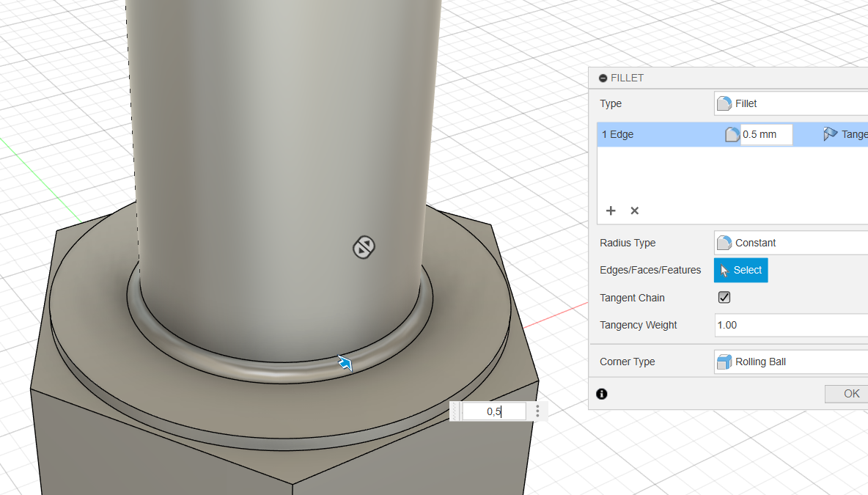This screenshot has height=495, width=868.
Task: Click the Tangency Weight field
Action: coord(790,325)
